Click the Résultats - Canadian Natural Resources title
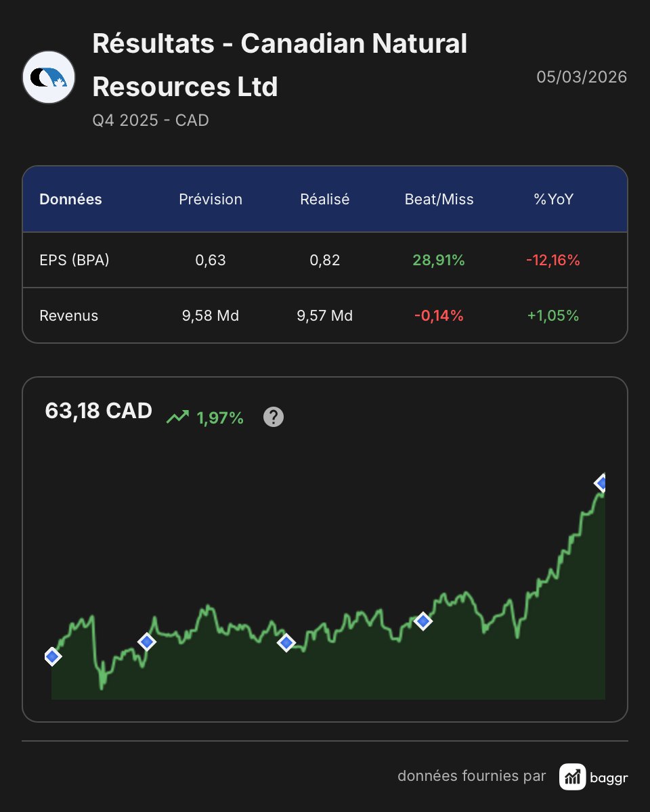The width and height of the screenshot is (650, 812). pyautogui.click(x=280, y=65)
